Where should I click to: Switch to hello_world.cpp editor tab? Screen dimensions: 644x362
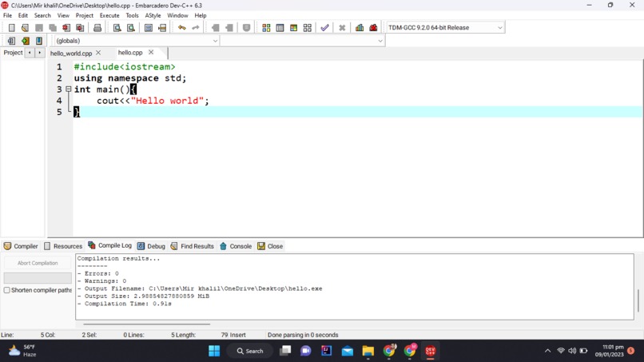(71, 53)
